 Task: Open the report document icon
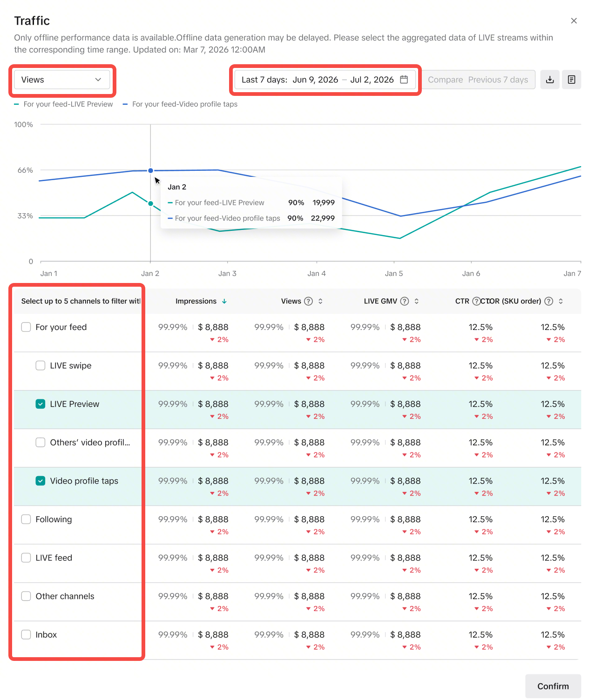(x=571, y=80)
